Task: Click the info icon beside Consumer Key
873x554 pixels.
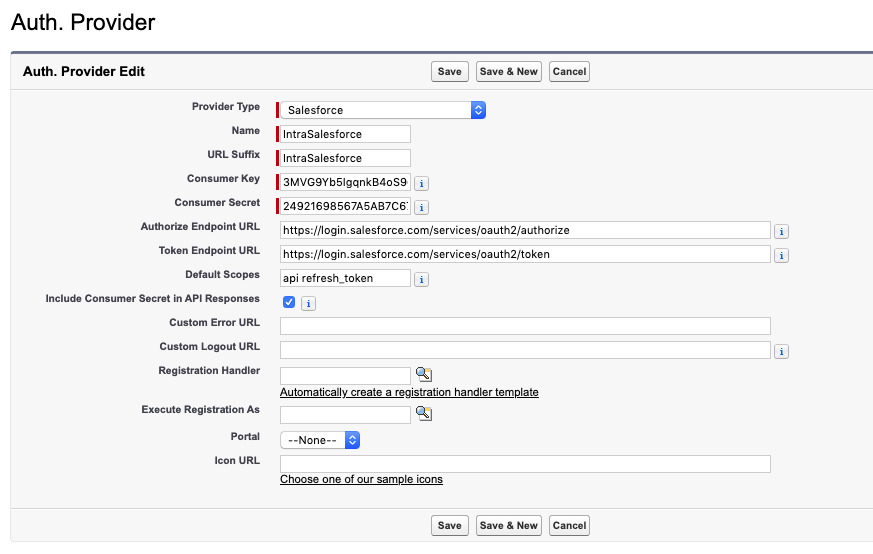Action: pos(421,183)
